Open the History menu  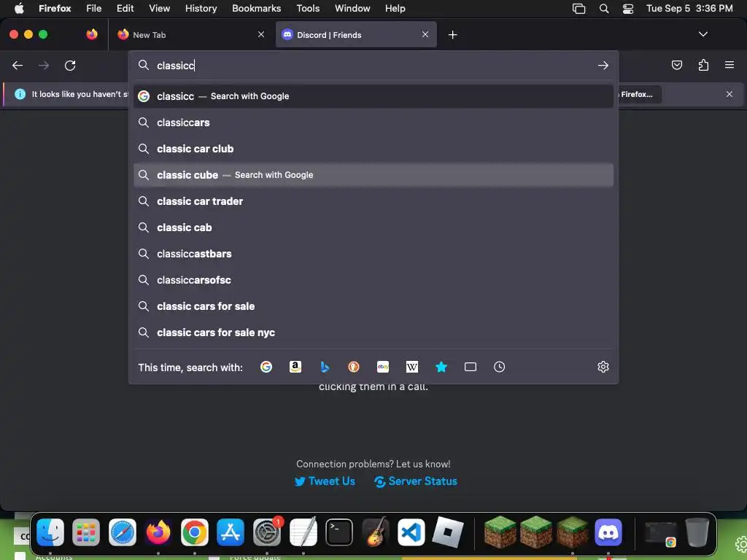(x=201, y=9)
